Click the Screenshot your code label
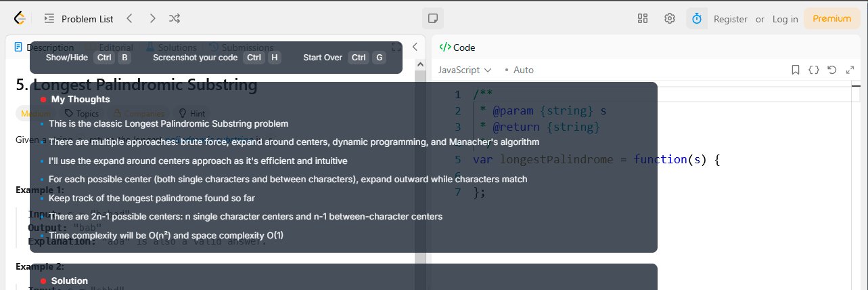This screenshot has width=868, height=290. click(x=195, y=58)
